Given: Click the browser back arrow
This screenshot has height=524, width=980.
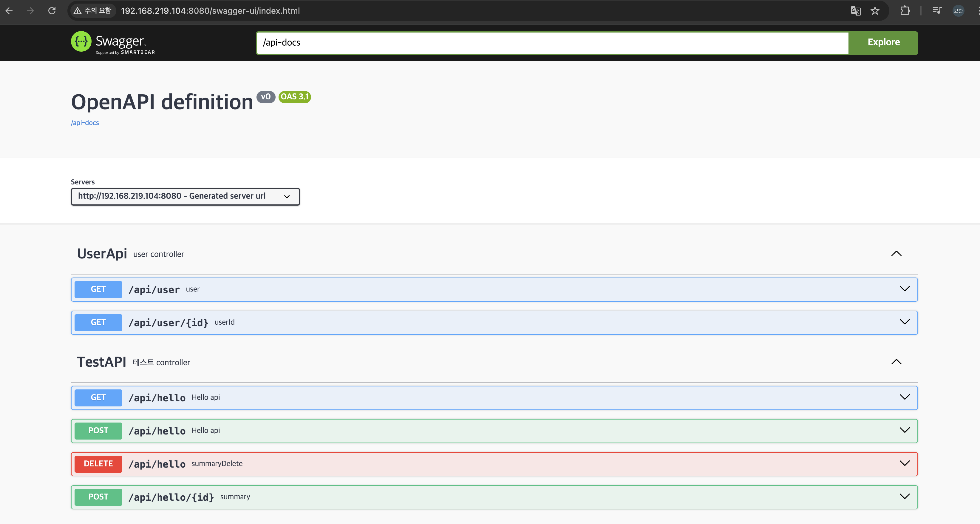Looking at the screenshot, I should click(9, 11).
